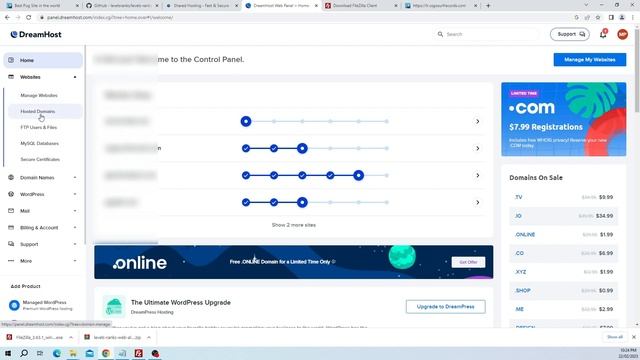The width and height of the screenshot is (640, 360).
Task: Click Show 2 more sites link
Action: coord(294,225)
